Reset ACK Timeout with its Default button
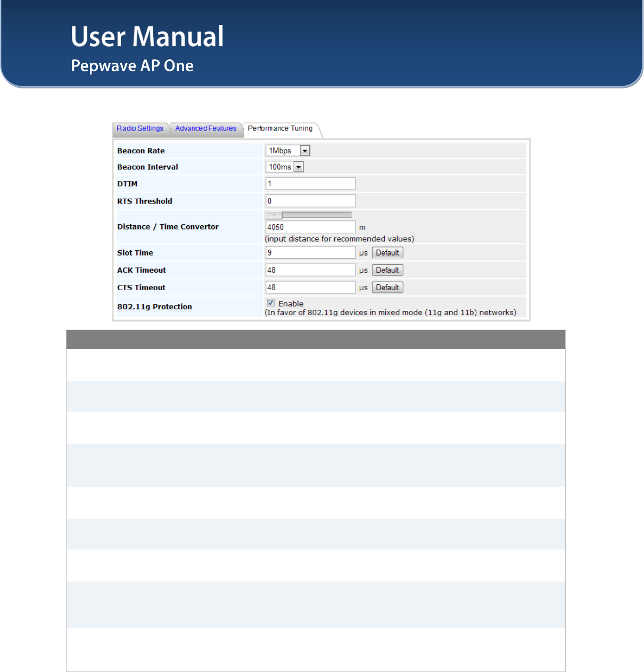 387,270
